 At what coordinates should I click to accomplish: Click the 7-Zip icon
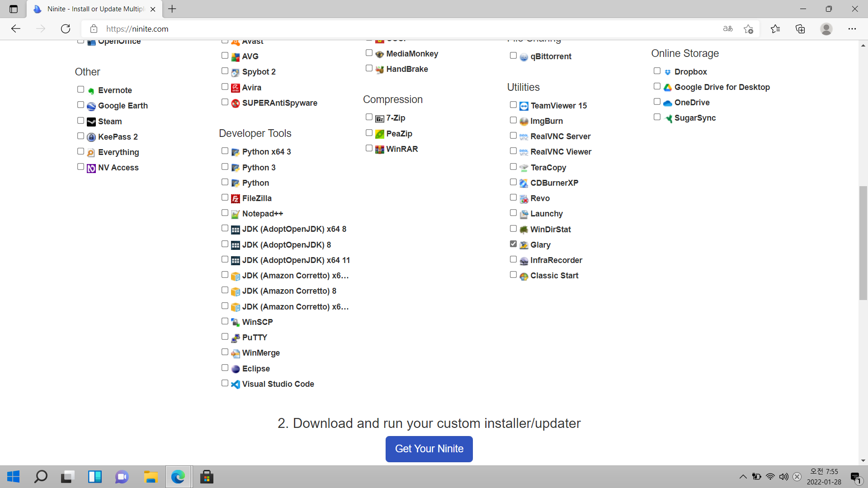[x=379, y=118]
